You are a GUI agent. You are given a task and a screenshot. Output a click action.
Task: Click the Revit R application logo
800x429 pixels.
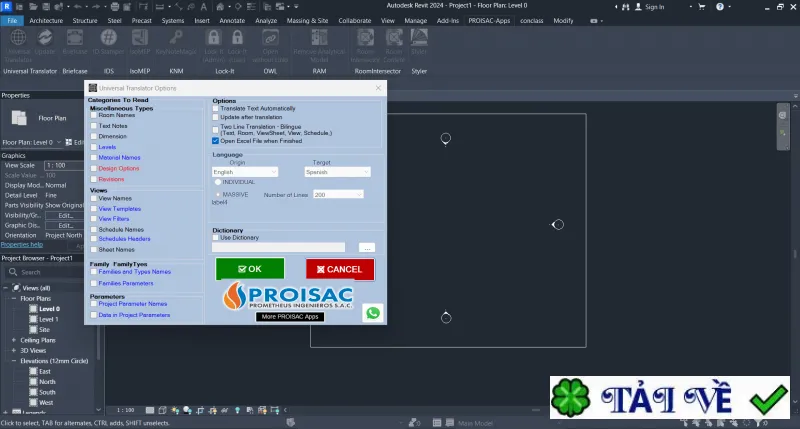click(7, 7)
